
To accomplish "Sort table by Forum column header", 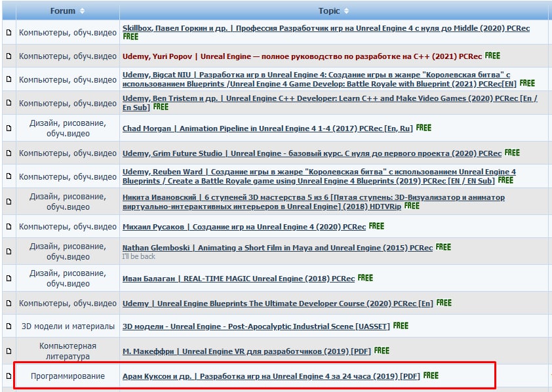I will coord(68,11).
